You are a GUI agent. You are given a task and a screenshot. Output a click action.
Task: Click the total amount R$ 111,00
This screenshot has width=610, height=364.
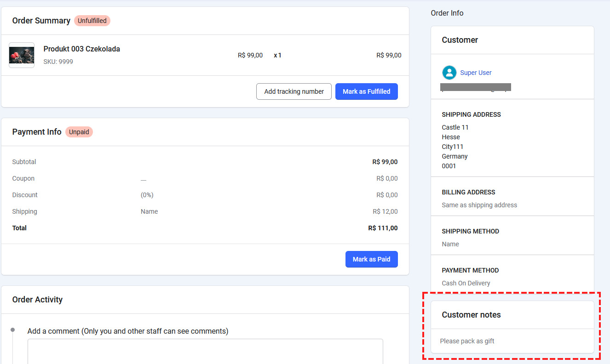[383, 228]
